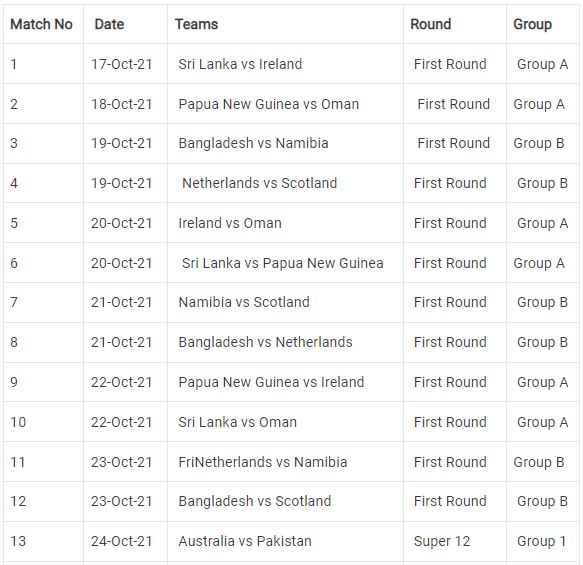
Task: Select the Australia vs Pakistan cell
Action: pos(285,541)
